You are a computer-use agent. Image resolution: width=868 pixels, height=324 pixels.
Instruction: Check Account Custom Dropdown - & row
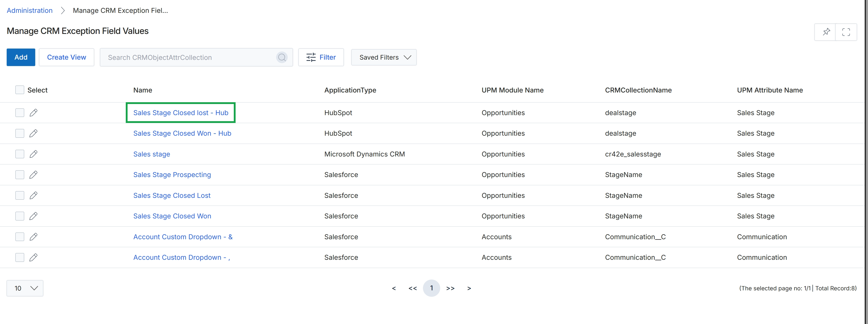(x=20, y=237)
